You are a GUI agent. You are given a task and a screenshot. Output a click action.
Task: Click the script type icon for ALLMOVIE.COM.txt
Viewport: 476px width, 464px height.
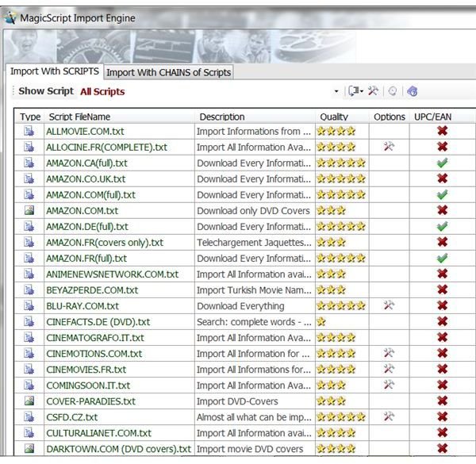pyautogui.click(x=29, y=131)
